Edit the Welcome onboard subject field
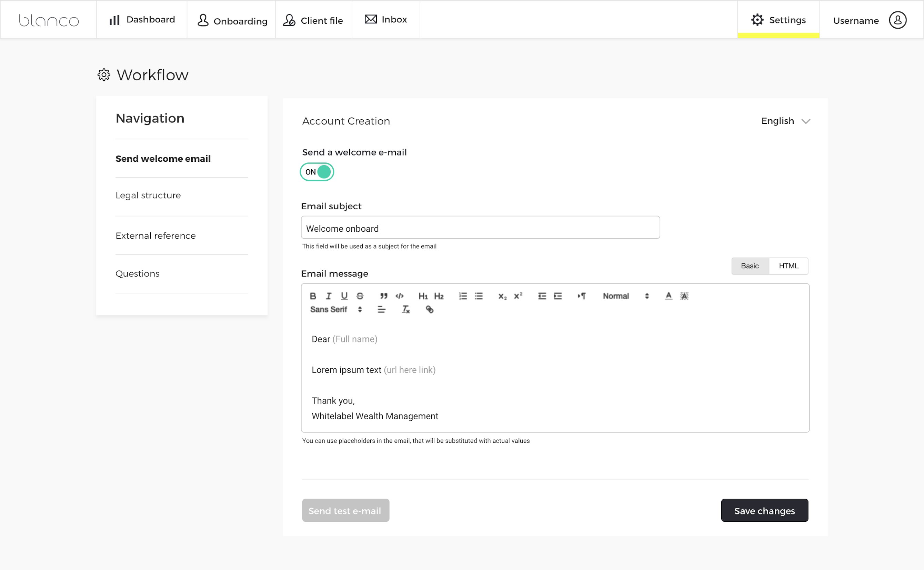 coord(480,228)
